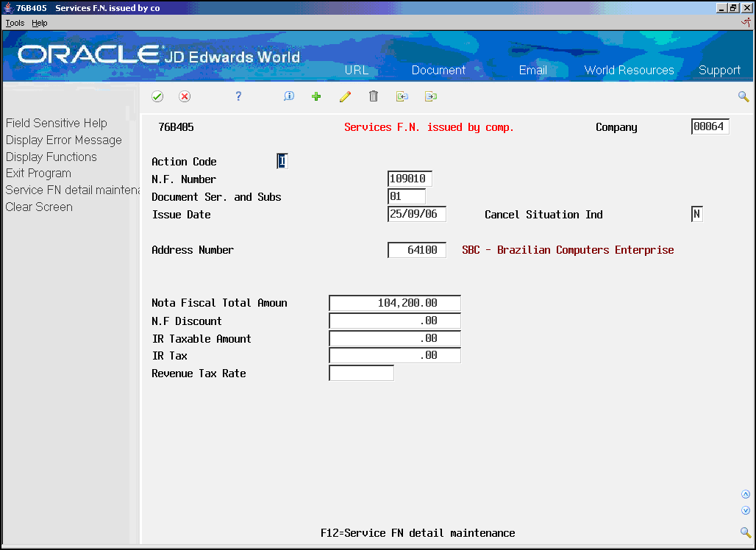
Task: Click the Oracle JD Edwards World logo
Action: pyautogui.click(x=159, y=55)
